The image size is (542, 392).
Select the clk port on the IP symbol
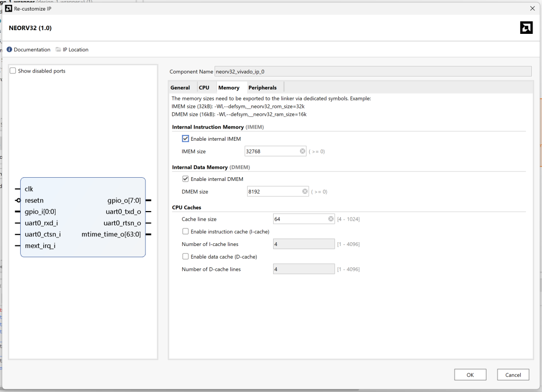pos(29,189)
